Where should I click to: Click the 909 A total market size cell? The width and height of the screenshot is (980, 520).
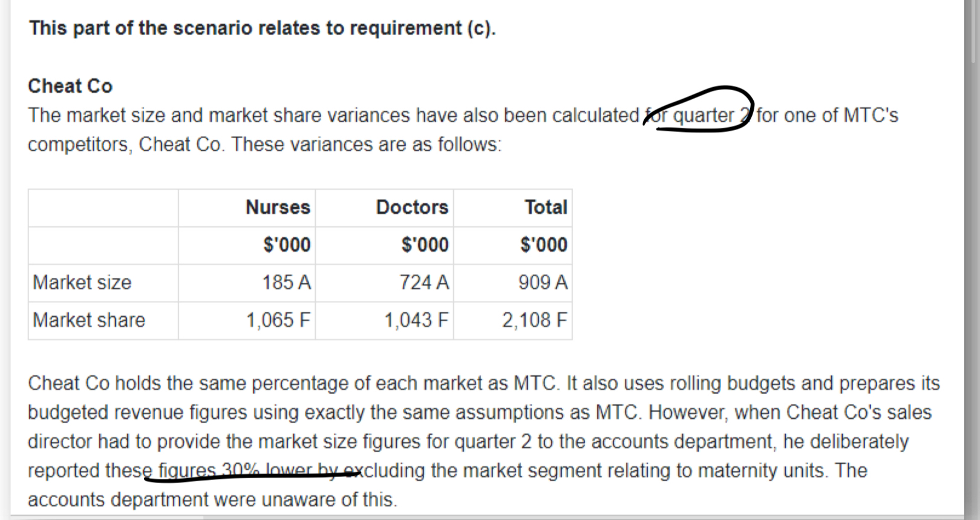tap(543, 282)
